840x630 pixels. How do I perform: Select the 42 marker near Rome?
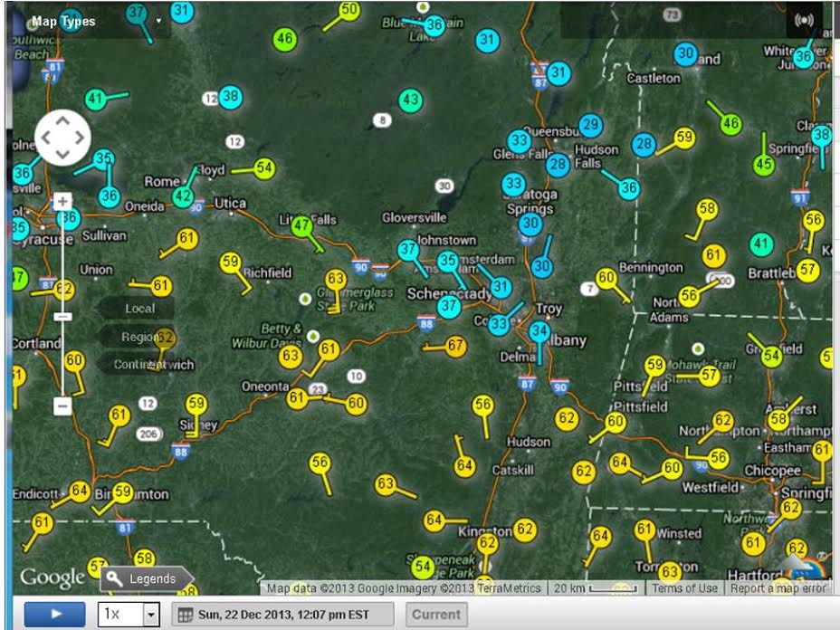click(183, 196)
